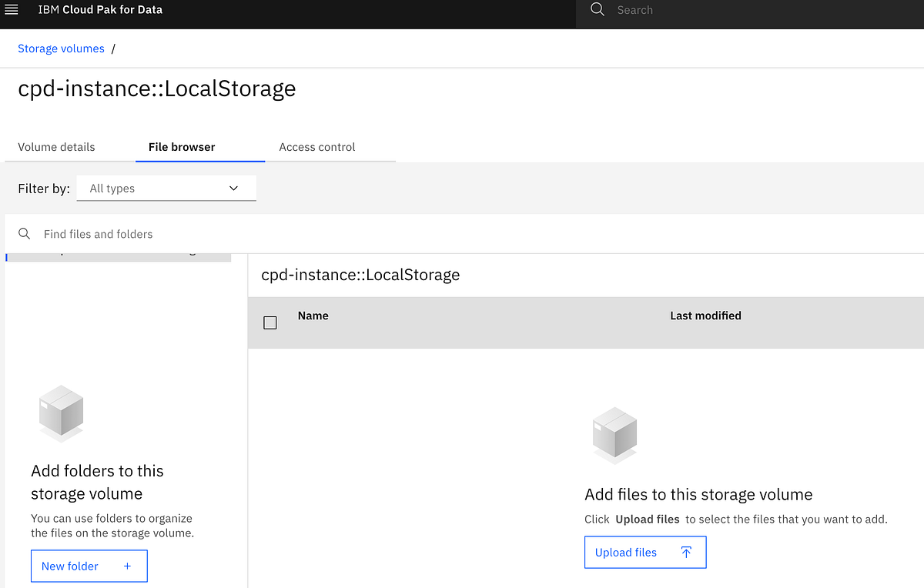Switch to the Volume details tab
This screenshot has width=924, height=588.
pyautogui.click(x=56, y=147)
